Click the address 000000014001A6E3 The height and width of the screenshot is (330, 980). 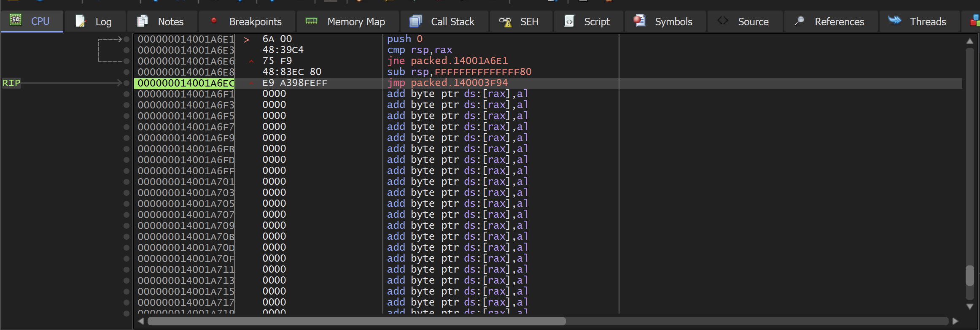(x=186, y=50)
